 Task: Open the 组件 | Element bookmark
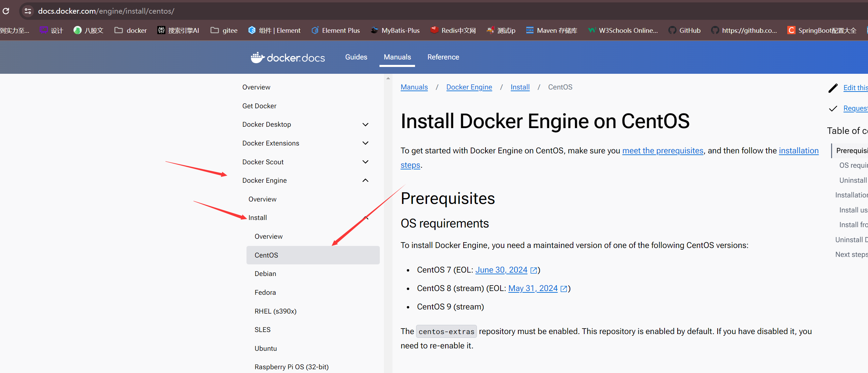pyautogui.click(x=274, y=30)
